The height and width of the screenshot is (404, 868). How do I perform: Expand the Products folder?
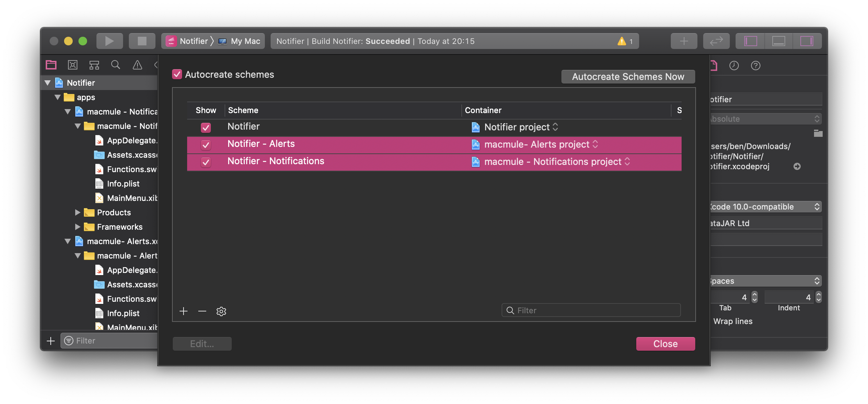coord(78,212)
